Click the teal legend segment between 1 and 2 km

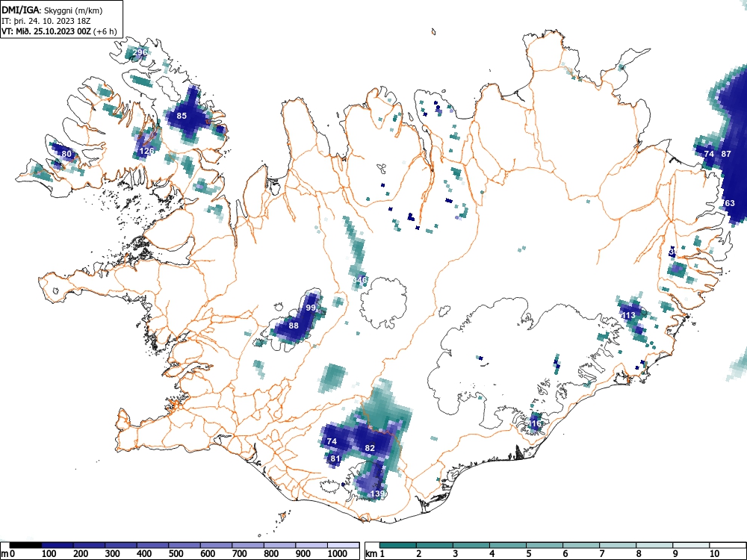coord(398,545)
